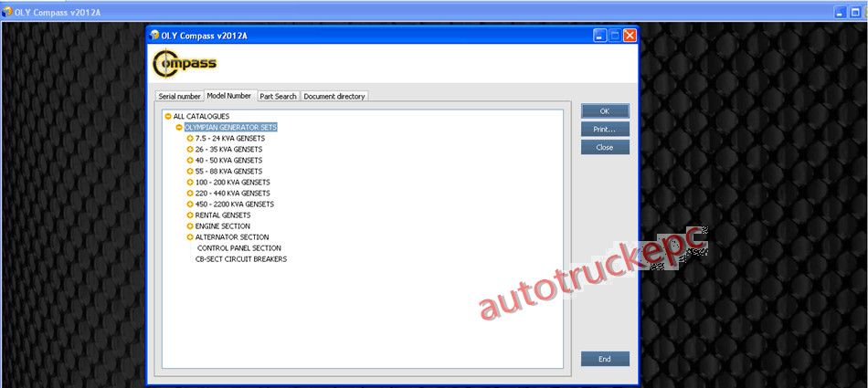Viewport: 868px width, 388px height.
Task: Select the 450 - 2200 KVA GENSETS label
Action: (235, 204)
